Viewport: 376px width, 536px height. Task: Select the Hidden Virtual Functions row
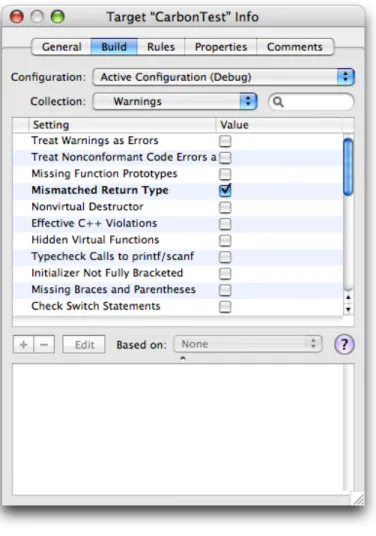tap(178, 240)
